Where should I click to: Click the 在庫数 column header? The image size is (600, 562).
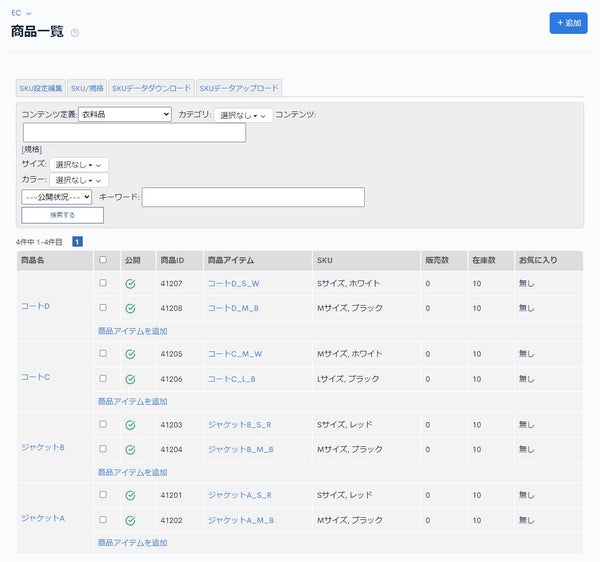(x=491, y=261)
